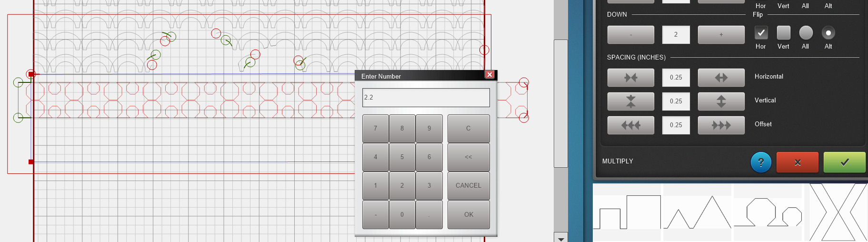
Task: Click backspace '<<' key on keypad
Action: [468, 157]
